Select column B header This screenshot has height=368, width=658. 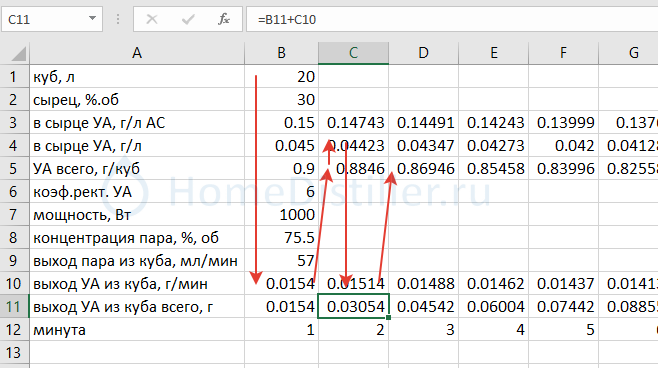coord(282,53)
